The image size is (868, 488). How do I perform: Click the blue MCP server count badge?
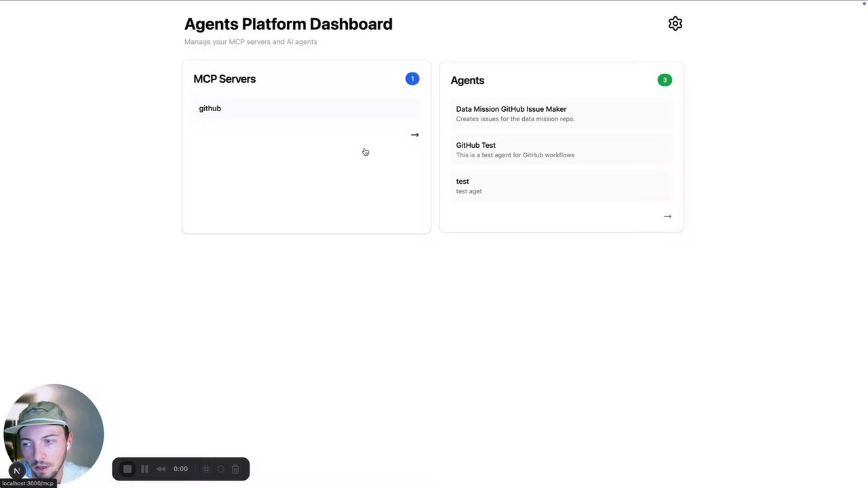point(412,79)
